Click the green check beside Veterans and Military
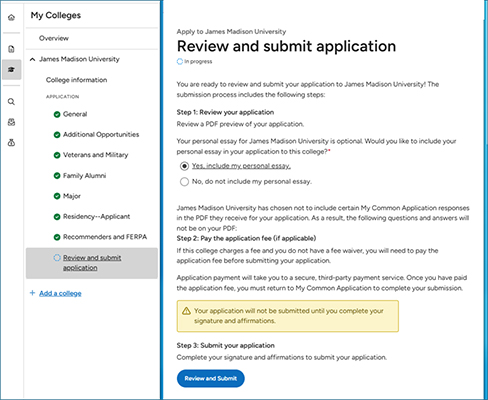The width and height of the screenshot is (488, 400). tap(57, 155)
